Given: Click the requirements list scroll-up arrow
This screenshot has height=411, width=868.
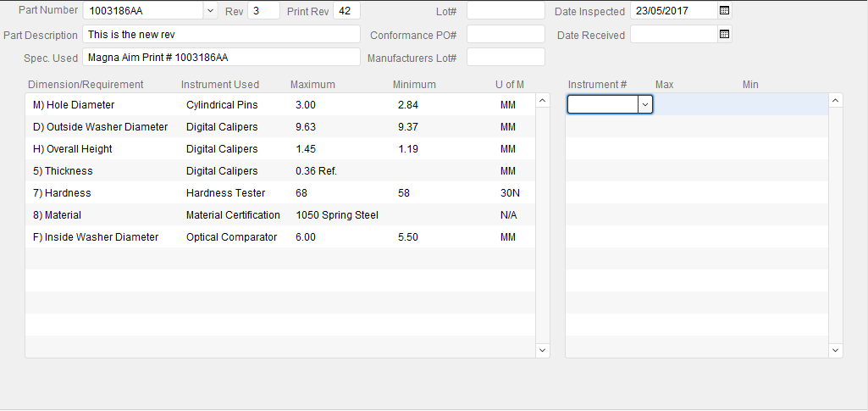Looking at the screenshot, I should click(543, 100).
